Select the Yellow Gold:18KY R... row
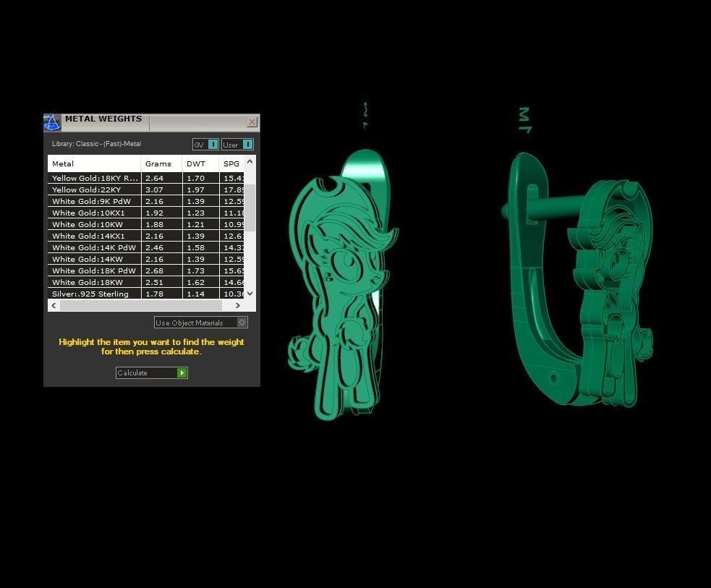711x588 pixels. pyautogui.click(x=146, y=178)
